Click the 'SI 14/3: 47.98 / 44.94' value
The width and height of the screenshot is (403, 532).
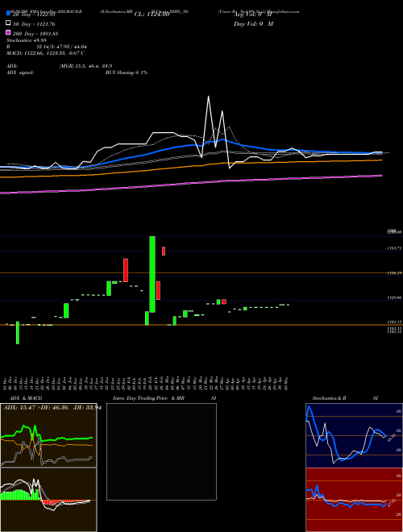62,47
